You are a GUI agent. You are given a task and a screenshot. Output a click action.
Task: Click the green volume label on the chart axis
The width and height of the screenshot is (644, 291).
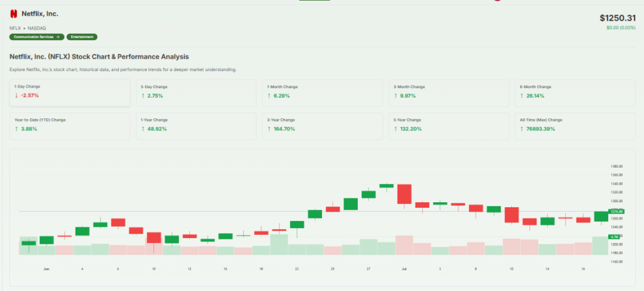tap(614, 236)
